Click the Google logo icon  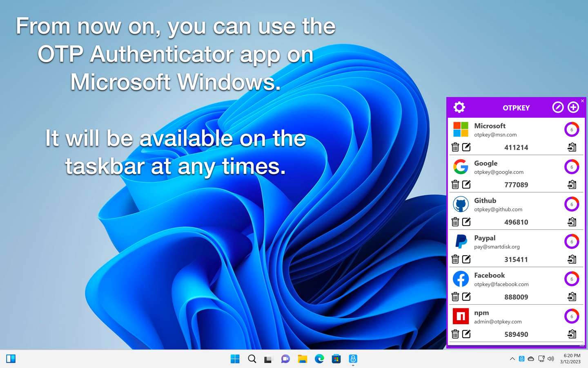click(461, 167)
